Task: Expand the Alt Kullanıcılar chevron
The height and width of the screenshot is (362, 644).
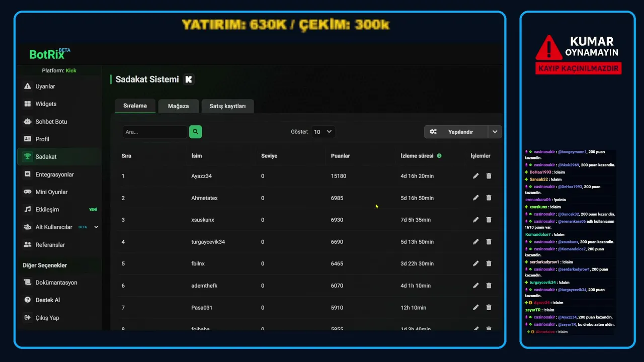Action: coord(96,227)
